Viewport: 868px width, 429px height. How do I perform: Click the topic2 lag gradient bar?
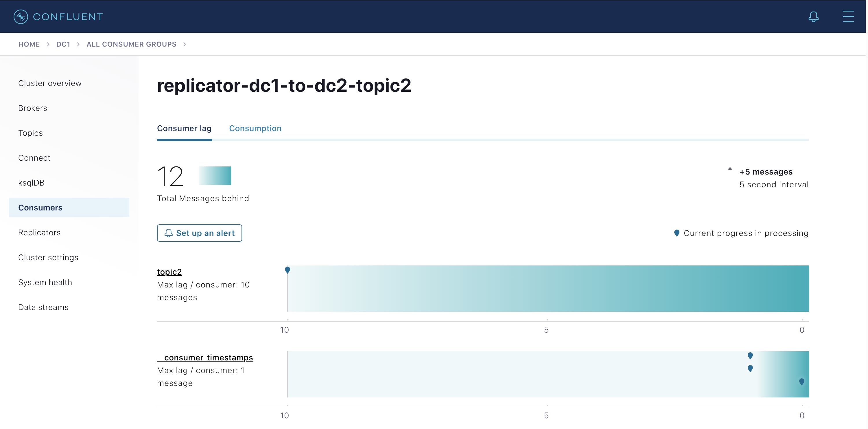548,288
